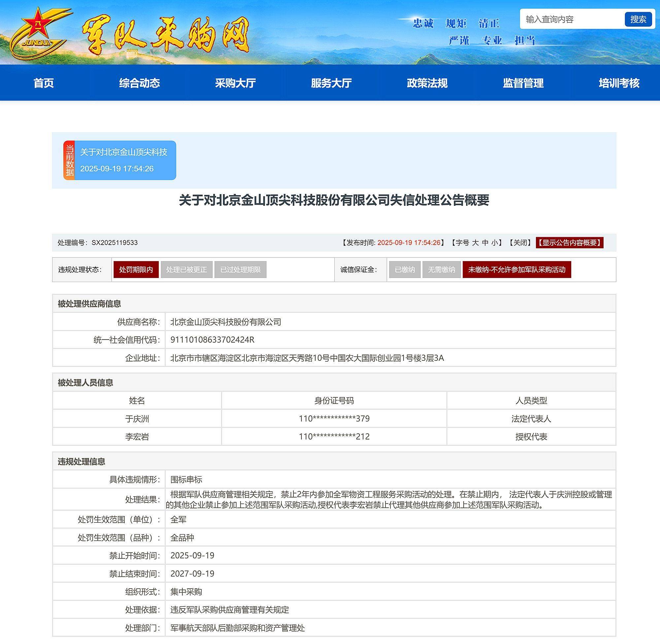The image size is (660, 644).
Task: Select the 已缴纳 deposit status
Action: tap(405, 270)
